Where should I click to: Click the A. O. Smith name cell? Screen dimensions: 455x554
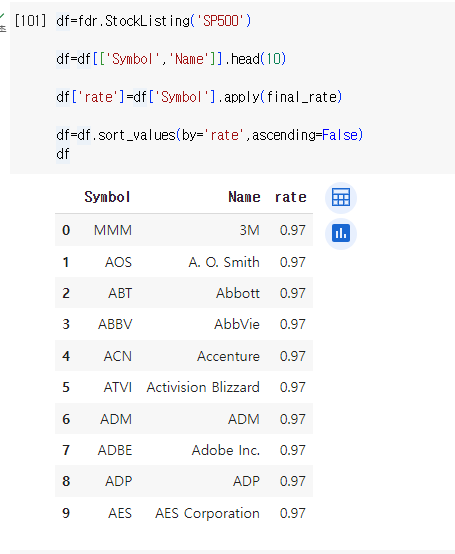click(224, 262)
